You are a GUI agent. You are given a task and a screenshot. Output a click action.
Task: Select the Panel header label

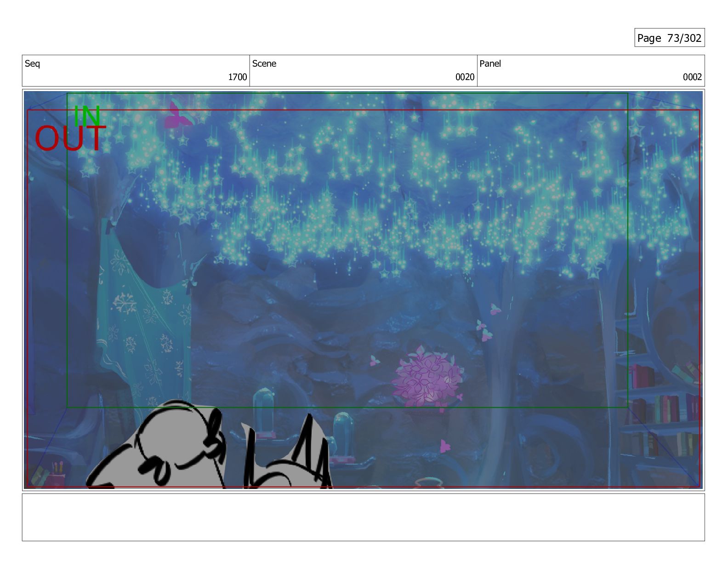coord(490,63)
